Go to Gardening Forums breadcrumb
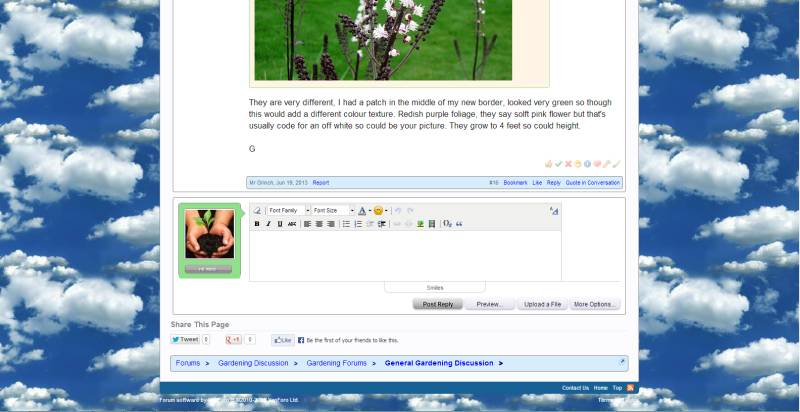 pos(336,363)
